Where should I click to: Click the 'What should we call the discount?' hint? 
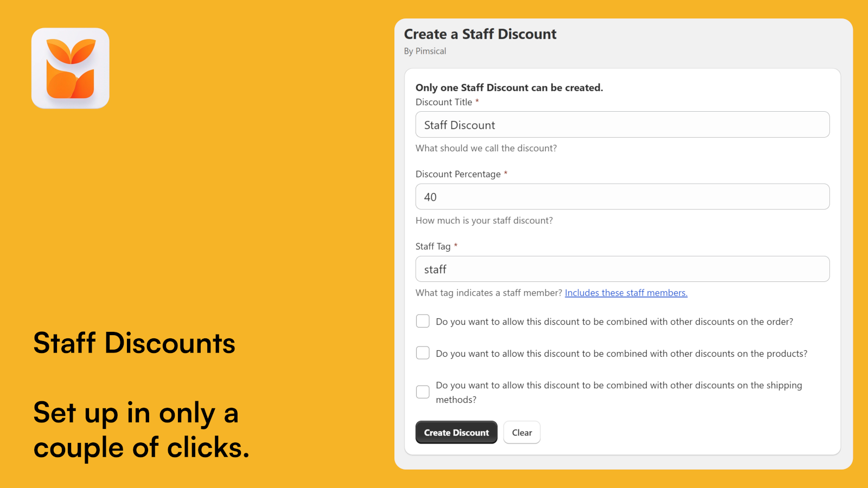tap(486, 148)
